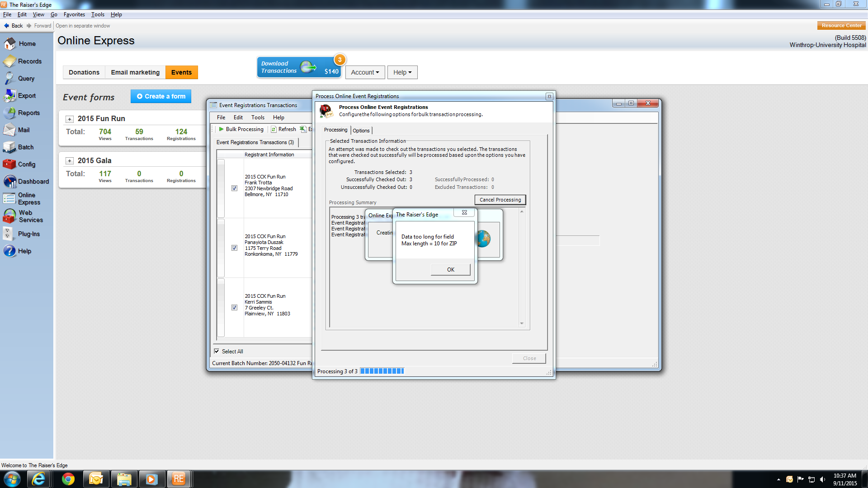Image resolution: width=868 pixels, height=488 pixels.
Task: Open Internet Explorer from the taskbar
Action: [x=38, y=479]
